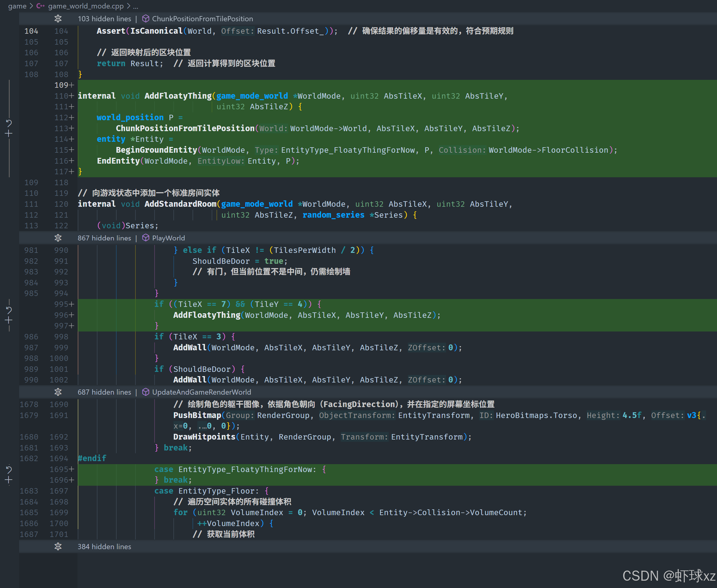Stage the AddFloatyThing function block change

click(9, 134)
